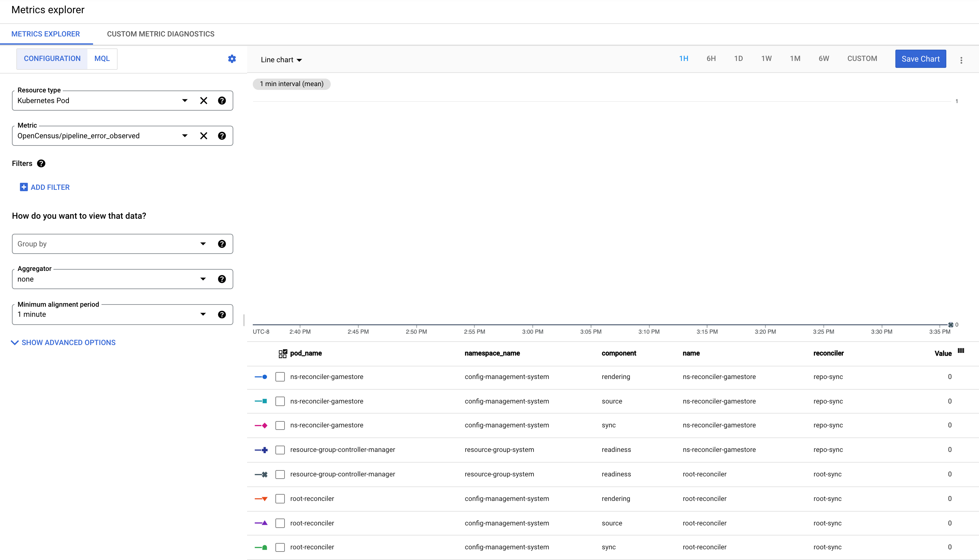Expand the Resource type dropdown
The height and width of the screenshot is (560, 979).
[x=185, y=101]
